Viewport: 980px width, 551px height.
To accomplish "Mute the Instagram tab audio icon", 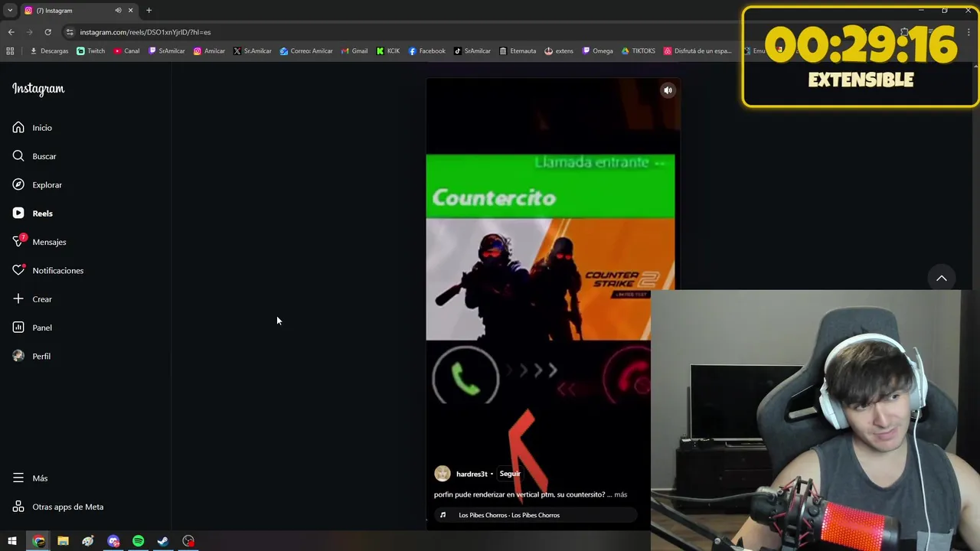I will pos(118,10).
